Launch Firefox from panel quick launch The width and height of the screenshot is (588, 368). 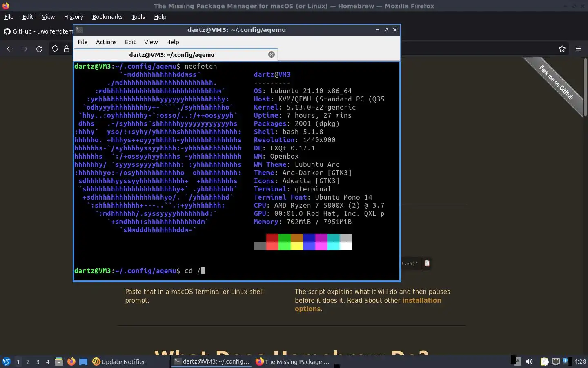coord(71,361)
